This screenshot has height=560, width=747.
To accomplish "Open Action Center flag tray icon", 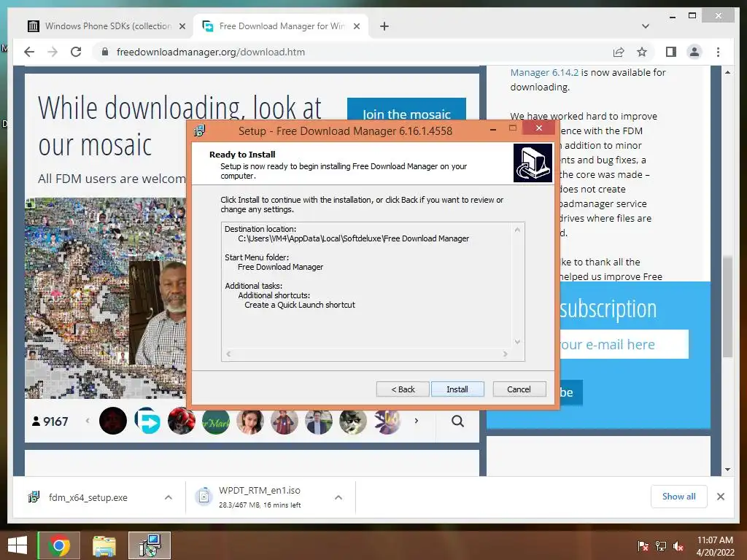I will (x=643, y=546).
